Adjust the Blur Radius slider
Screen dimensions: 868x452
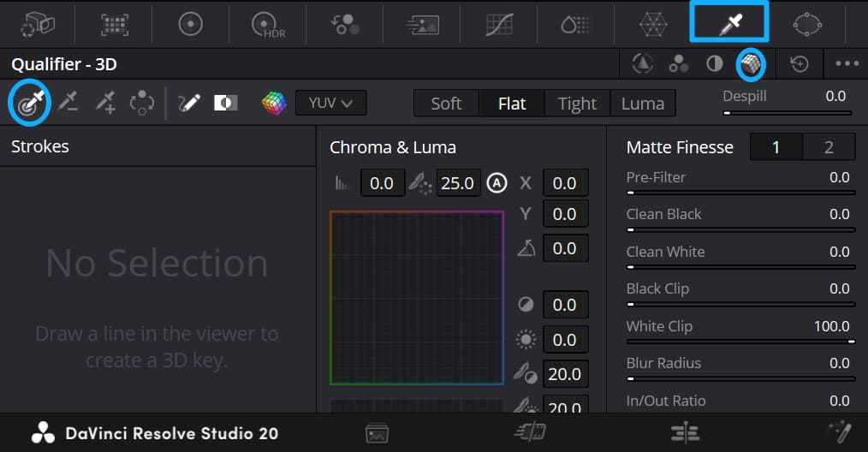pyautogui.click(x=740, y=379)
